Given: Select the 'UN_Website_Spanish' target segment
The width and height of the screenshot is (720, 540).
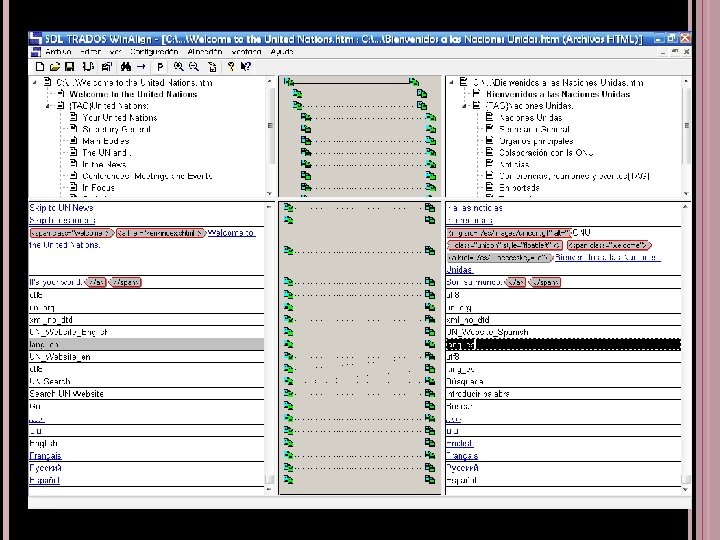Looking at the screenshot, I should (563, 332).
